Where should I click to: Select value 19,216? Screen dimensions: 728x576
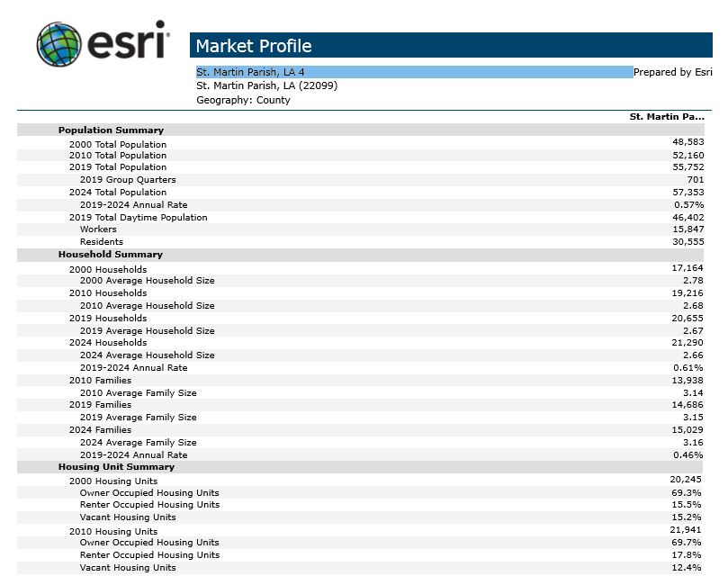(688, 293)
